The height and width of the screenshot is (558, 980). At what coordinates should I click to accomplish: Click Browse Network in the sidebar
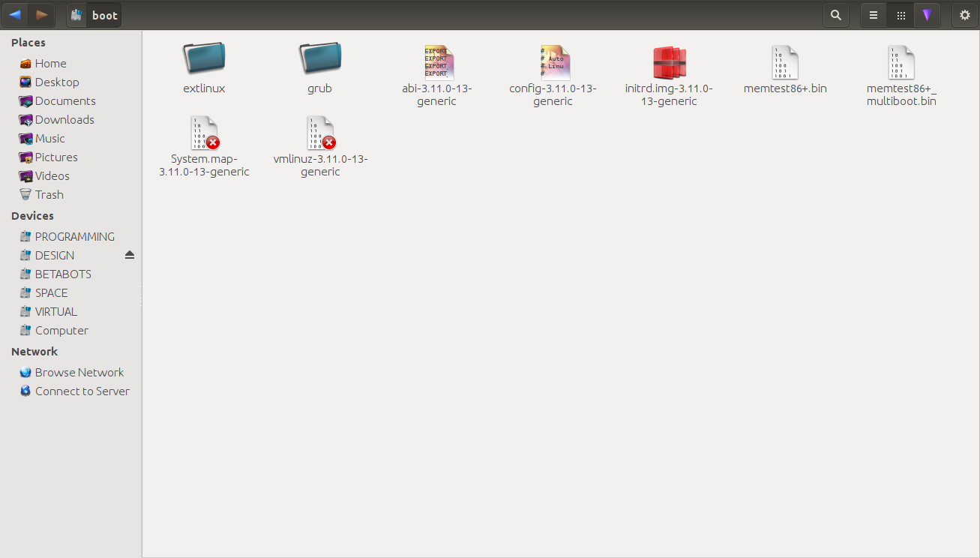(79, 372)
